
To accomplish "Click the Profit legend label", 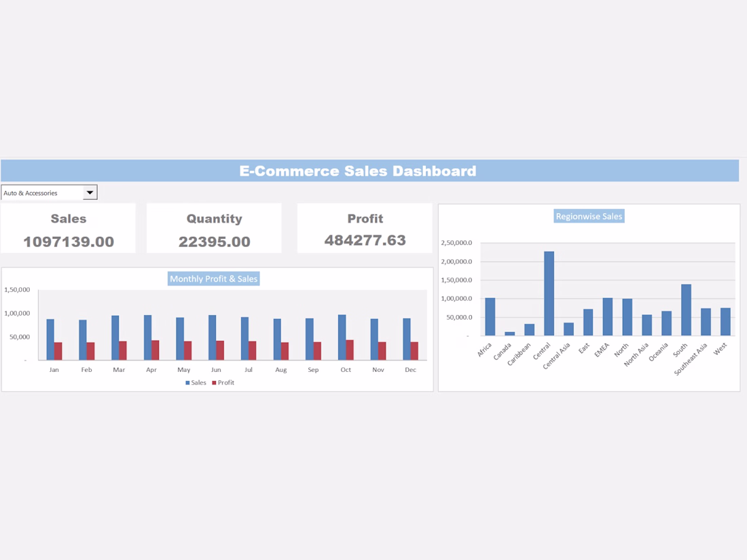I will click(226, 382).
